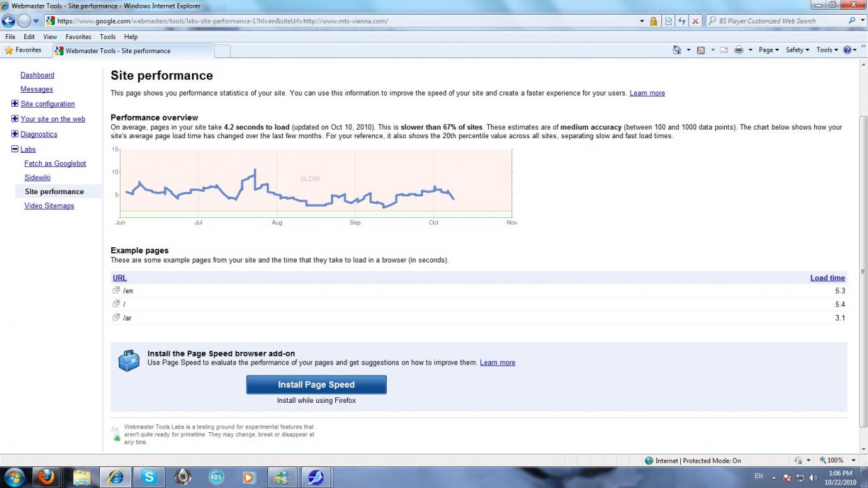Open the Favorites menu in the menu bar
The height and width of the screenshot is (488, 868).
click(x=78, y=37)
